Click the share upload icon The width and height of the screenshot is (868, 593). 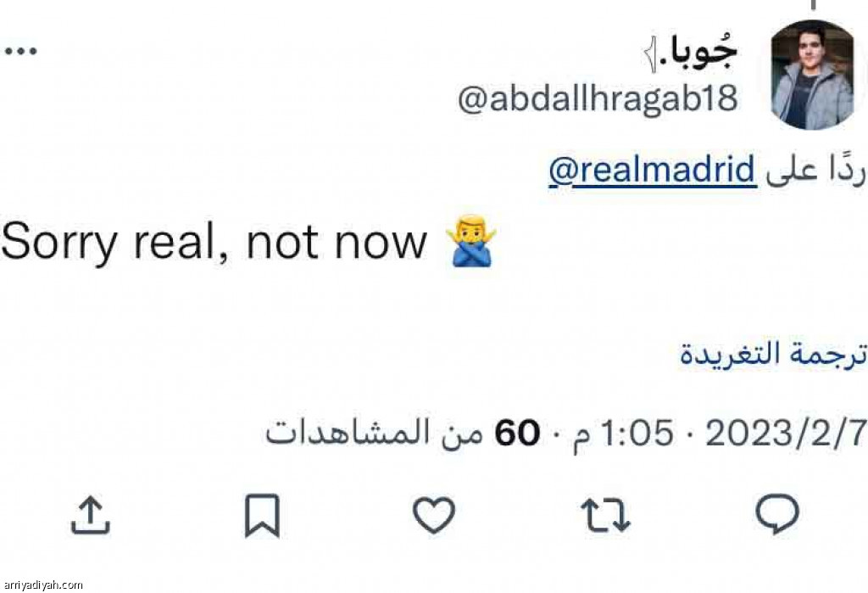click(x=90, y=515)
